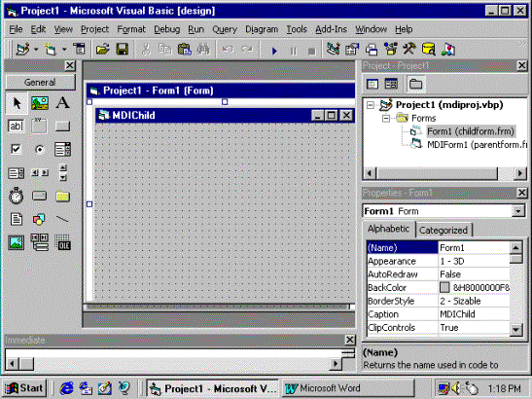Select the Frame control tool
532x399 pixels.
(x=39, y=126)
